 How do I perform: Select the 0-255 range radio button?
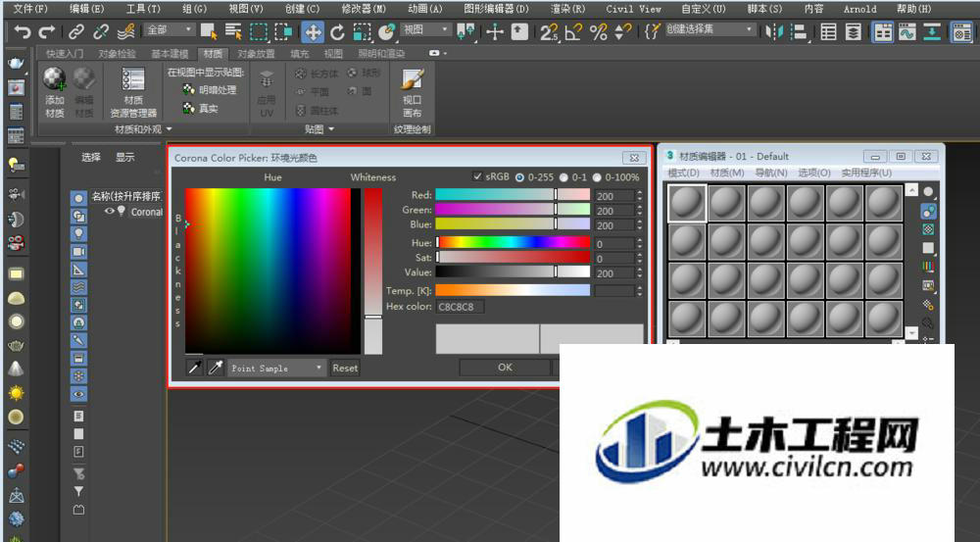tap(520, 177)
